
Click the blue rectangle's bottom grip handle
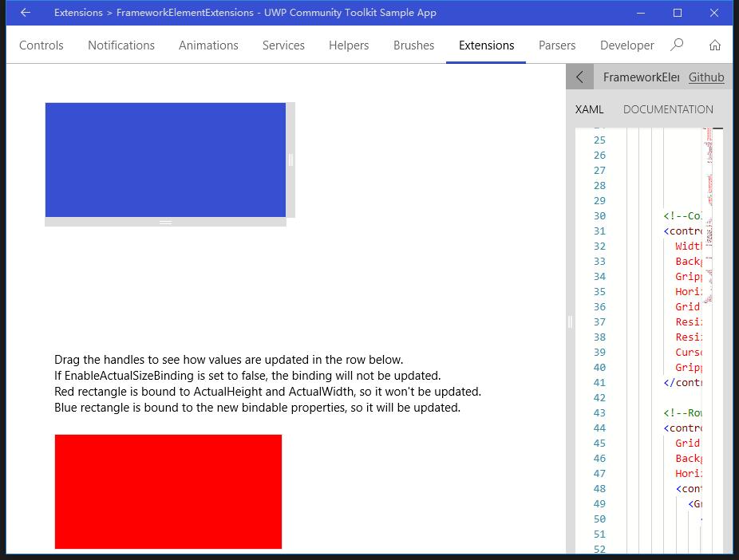166,222
